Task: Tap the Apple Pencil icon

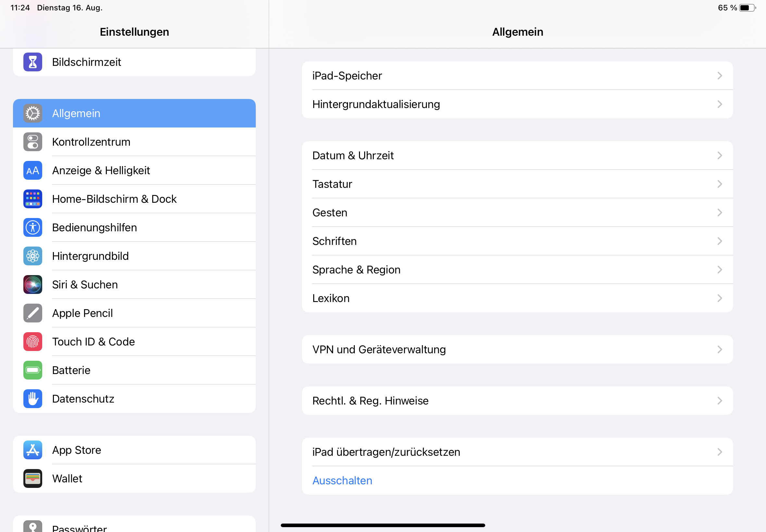Action: pos(33,313)
